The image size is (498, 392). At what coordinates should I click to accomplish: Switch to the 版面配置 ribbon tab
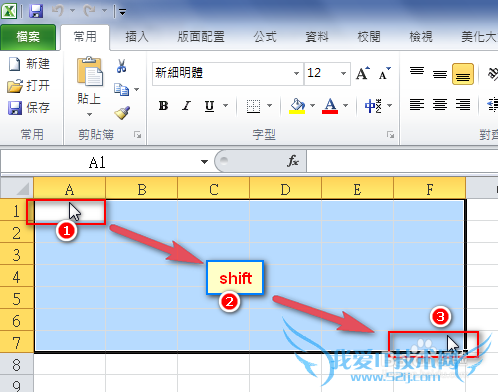pyautogui.click(x=201, y=37)
